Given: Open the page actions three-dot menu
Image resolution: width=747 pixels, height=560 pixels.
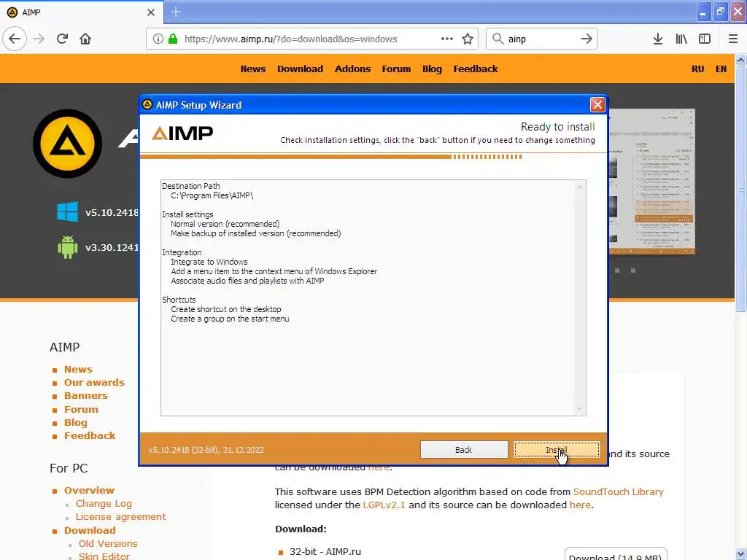Looking at the screenshot, I should coord(447,39).
